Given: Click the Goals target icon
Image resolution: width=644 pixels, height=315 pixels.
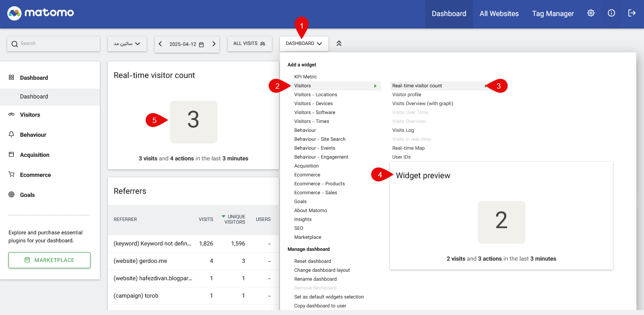Looking at the screenshot, I should coord(12,195).
